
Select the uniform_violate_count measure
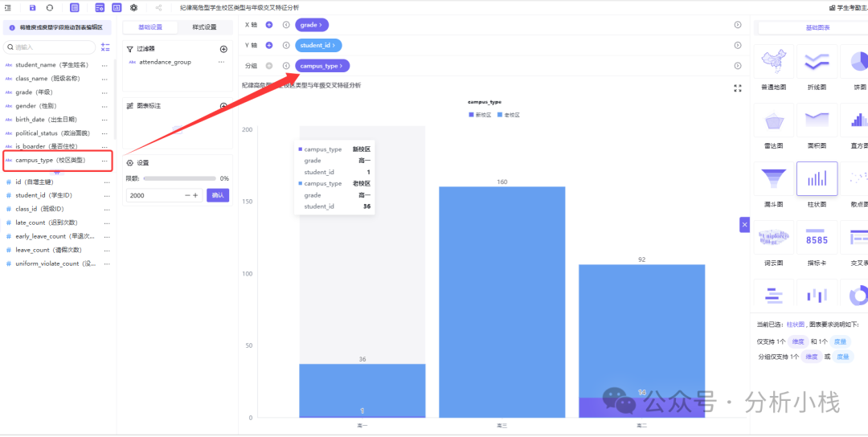point(56,263)
